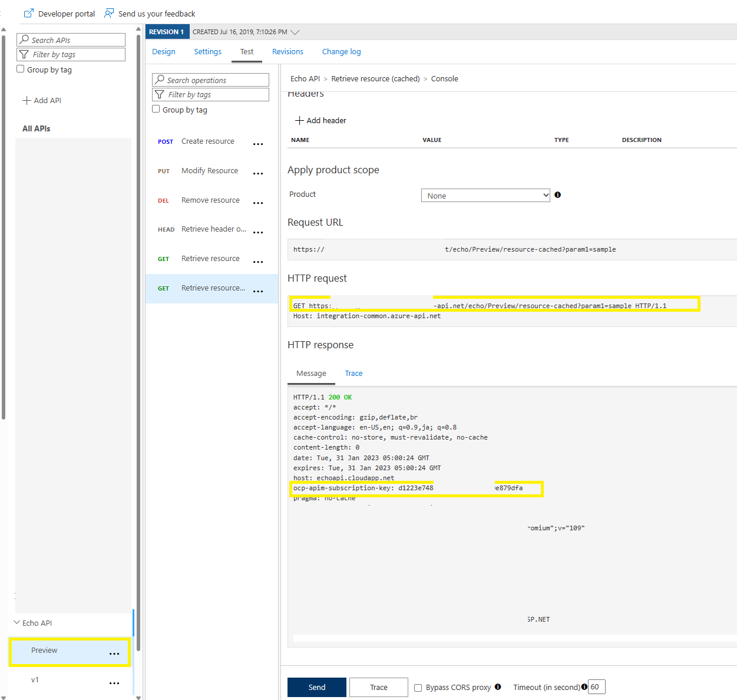
Task: Click the funnel icon in API Filter by tags
Action: (24, 54)
